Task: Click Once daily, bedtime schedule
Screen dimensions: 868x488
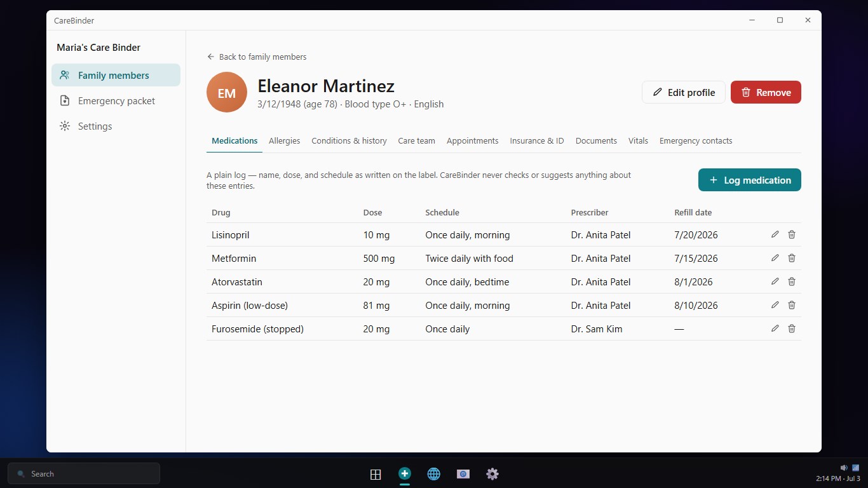Action: 467,281
